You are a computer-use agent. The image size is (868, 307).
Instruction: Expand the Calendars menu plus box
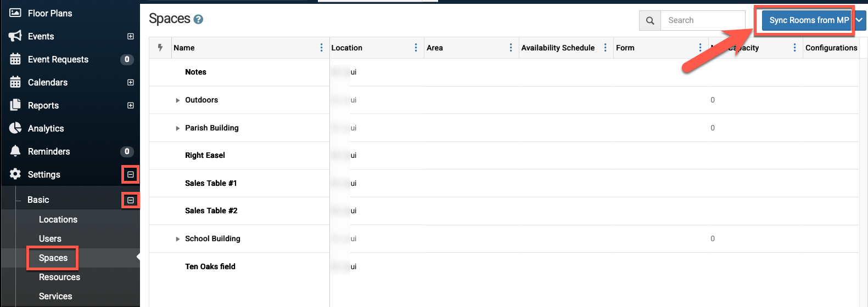pos(131,82)
